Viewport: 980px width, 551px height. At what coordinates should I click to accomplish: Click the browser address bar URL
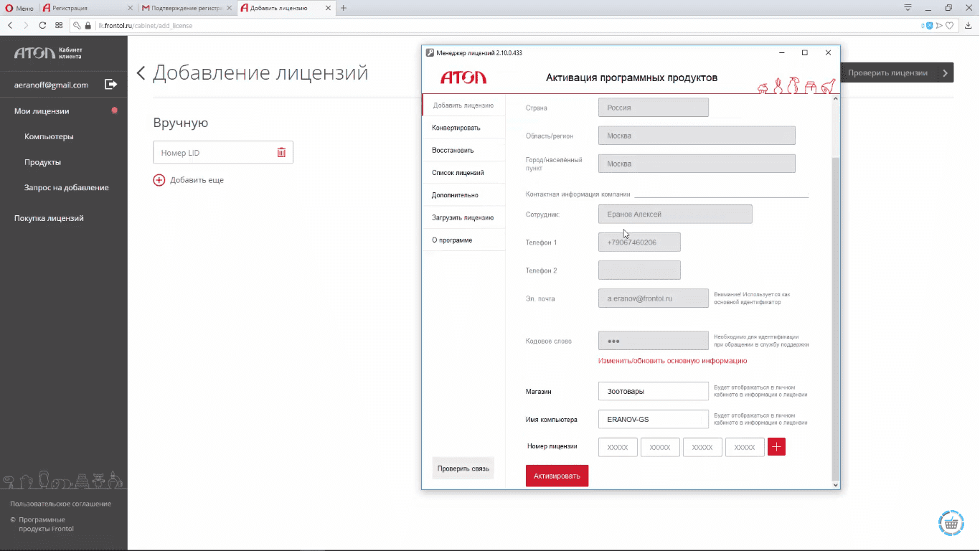pos(146,25)
